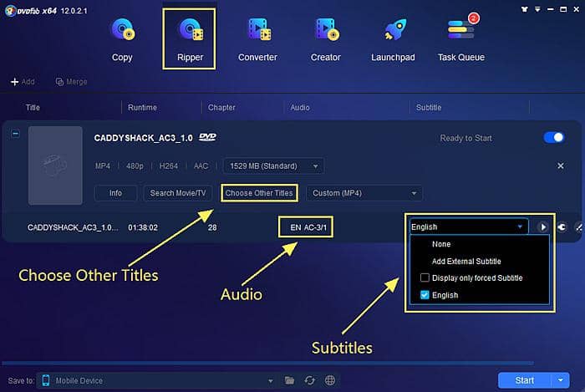
Task: Open the Converter module
Action: coord(257,39)
